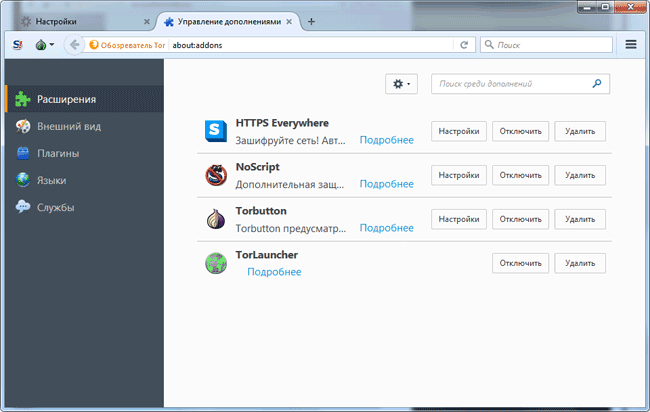The image size is (650, 412).
Task: Click Отключить for NoScript
Action: point(520,175)
